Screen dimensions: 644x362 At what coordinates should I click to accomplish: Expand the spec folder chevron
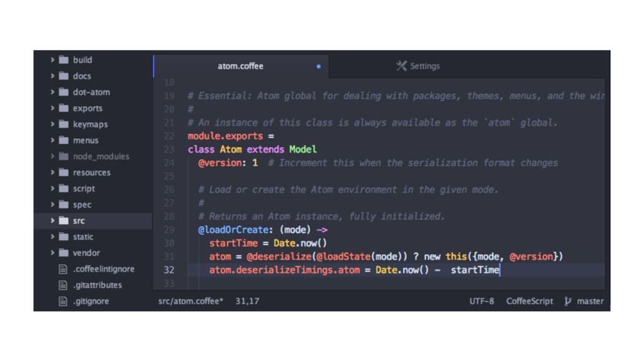point(53,204)
